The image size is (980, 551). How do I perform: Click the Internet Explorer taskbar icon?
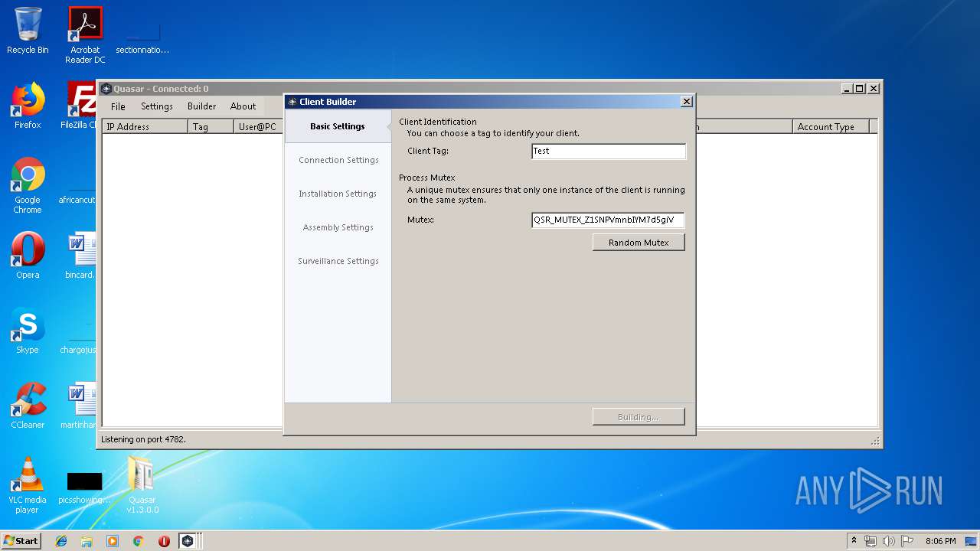click(61, 541)
